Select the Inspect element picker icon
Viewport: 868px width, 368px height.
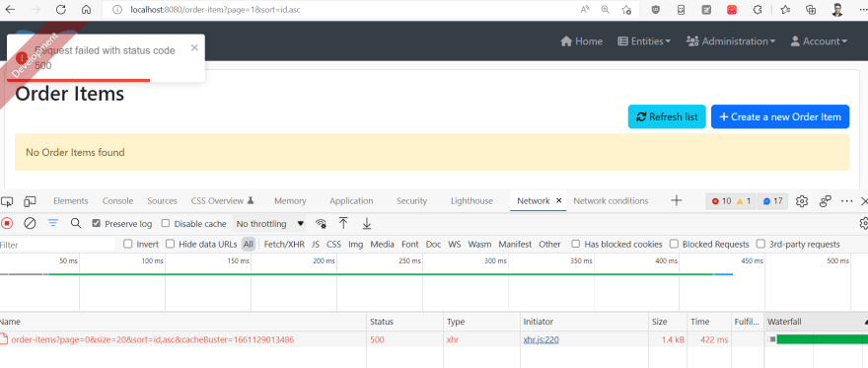pyautogui.click(x=7, y=201)
